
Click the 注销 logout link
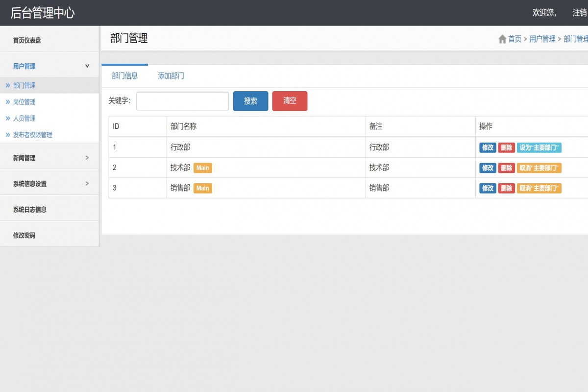click(580, 13)
